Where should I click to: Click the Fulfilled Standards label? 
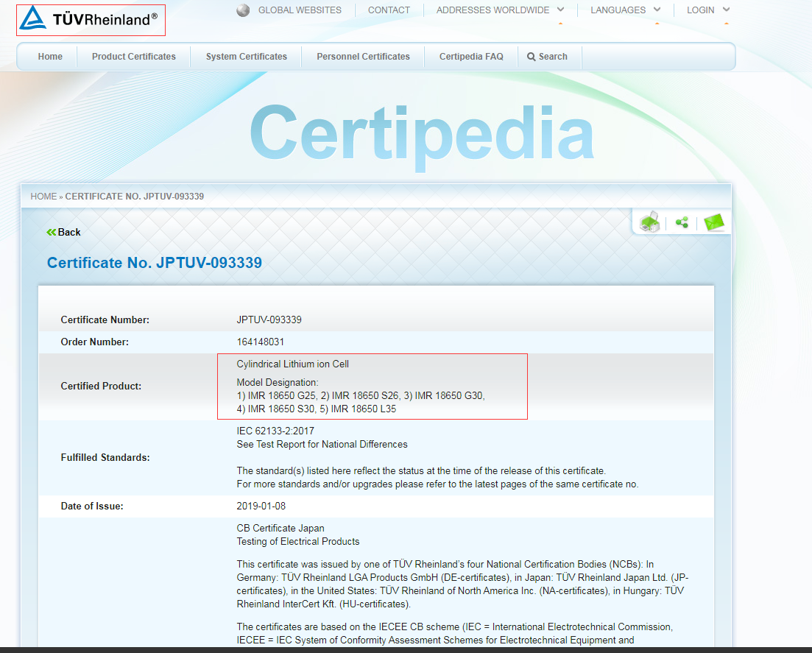point(105,457)
